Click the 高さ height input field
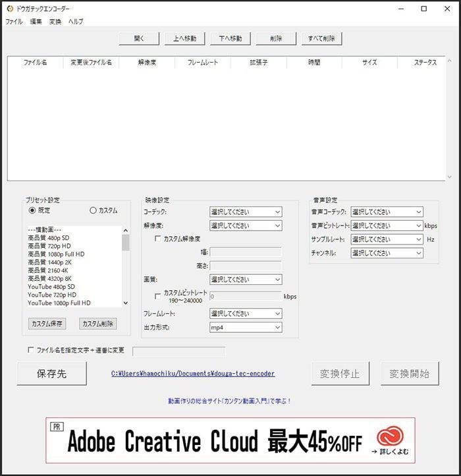 [x=246, y=266]
